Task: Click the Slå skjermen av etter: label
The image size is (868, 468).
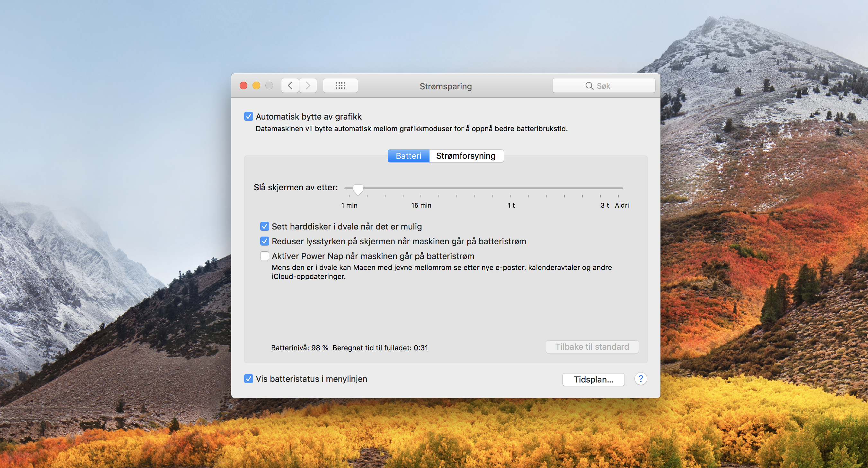Action: (x=296, y=187)
